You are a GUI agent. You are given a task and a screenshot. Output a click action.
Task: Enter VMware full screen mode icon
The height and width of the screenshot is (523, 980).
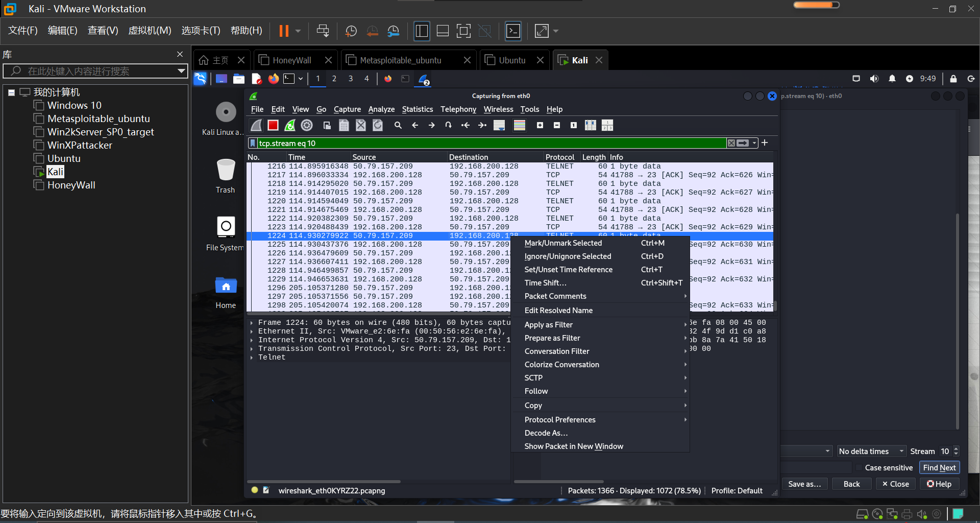click(x=463, y=31)
